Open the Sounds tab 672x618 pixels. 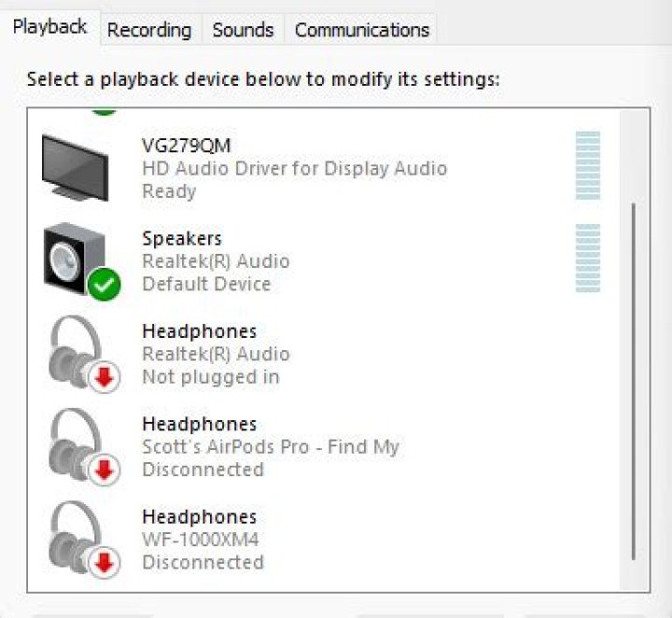click(243, 30)
